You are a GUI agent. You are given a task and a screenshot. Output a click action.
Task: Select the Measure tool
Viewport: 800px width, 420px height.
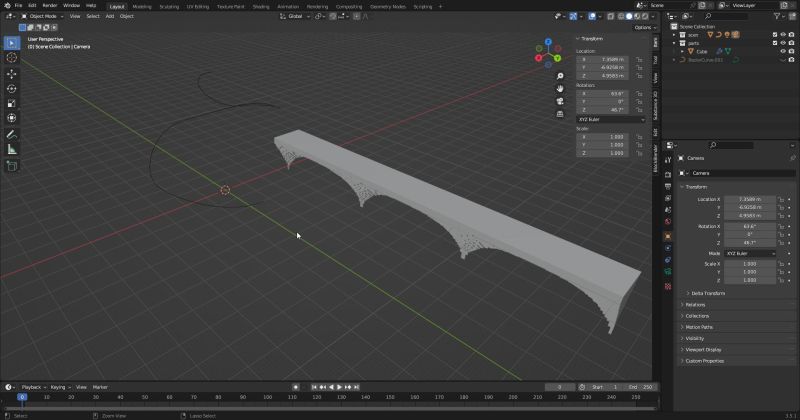pyautogui.click(x=11, y=150)
